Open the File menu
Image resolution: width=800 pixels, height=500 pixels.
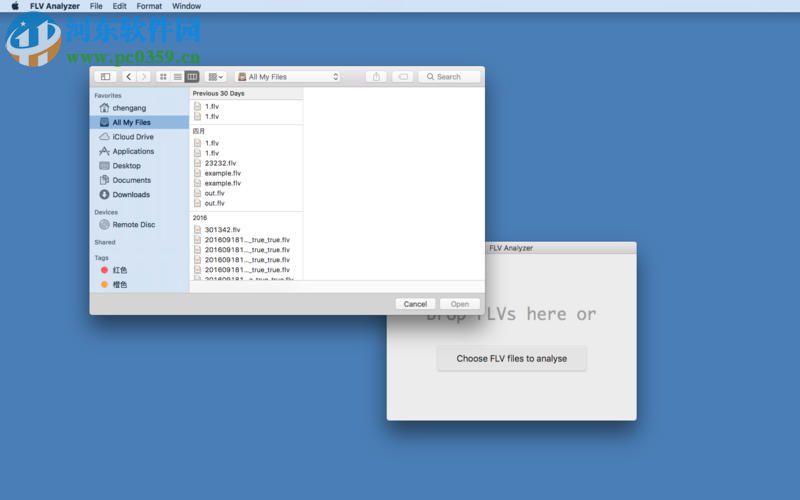click(x=96, y=6)
